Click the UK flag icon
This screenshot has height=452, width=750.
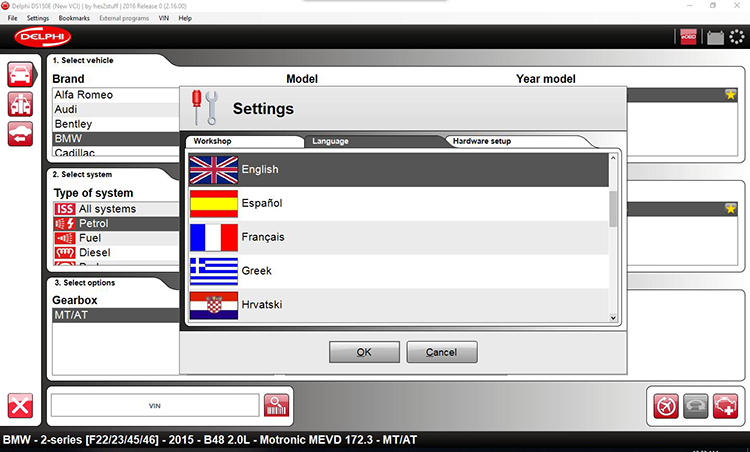[213, 170]
